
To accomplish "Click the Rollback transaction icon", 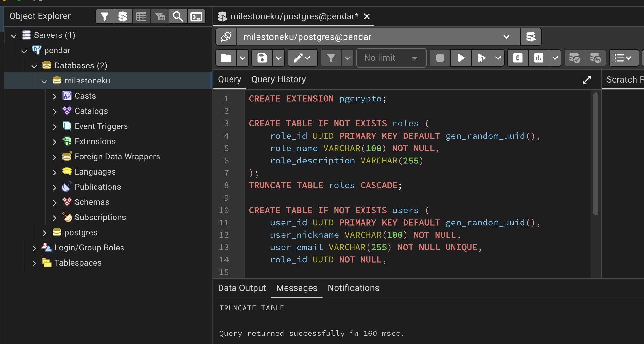I will (595, 58).
